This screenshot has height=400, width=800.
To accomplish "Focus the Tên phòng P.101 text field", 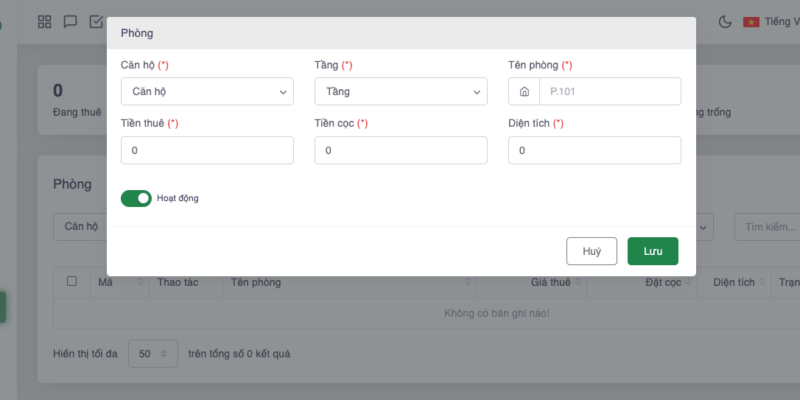I will (x=609, y=92).
